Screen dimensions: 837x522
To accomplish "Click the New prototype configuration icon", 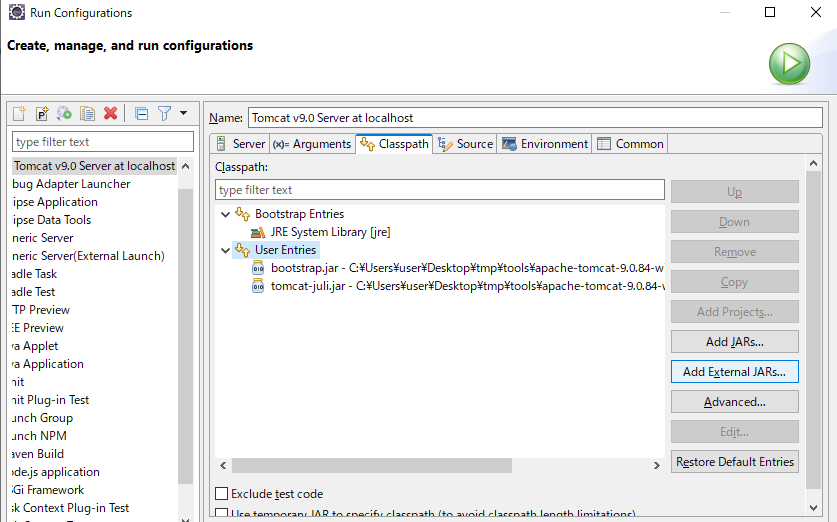I will click(42, 113).
